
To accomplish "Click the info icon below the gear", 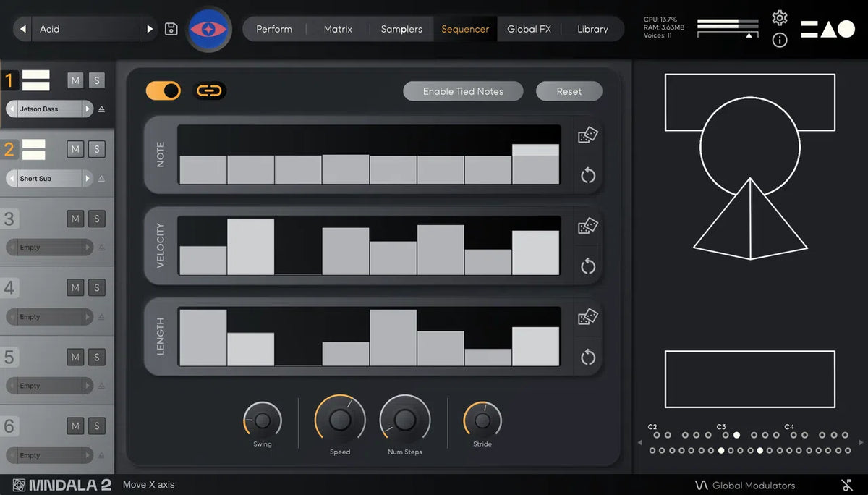I will 779,41.
